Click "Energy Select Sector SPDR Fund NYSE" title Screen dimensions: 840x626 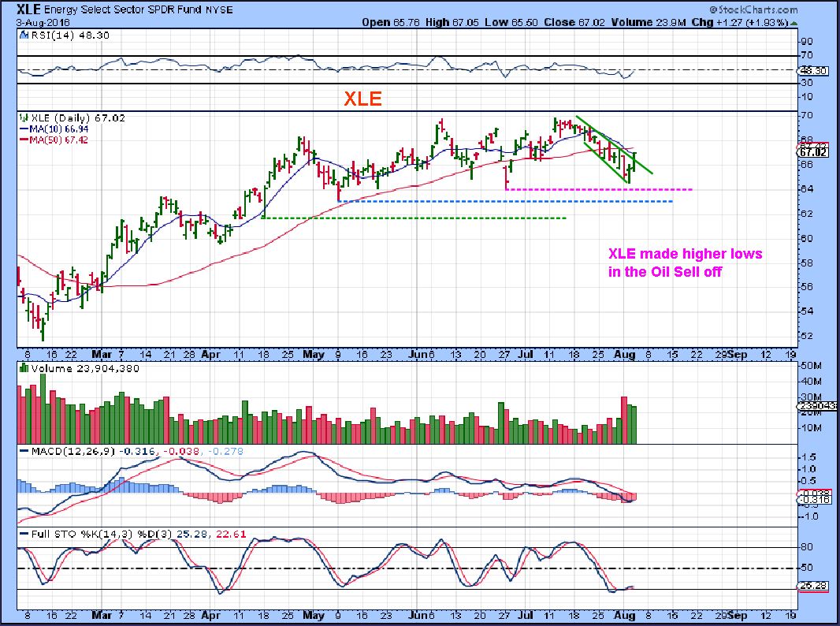coord(138,9)
